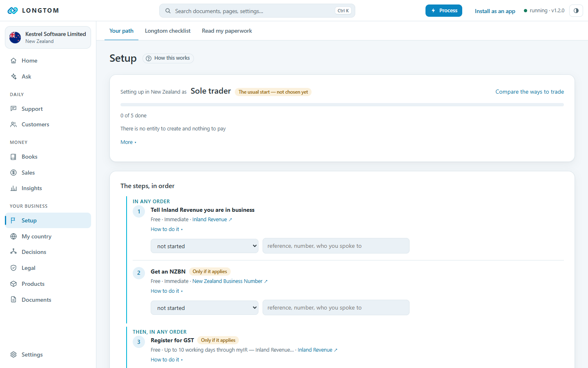Switch to Read my paperwork tab
The image size is (588, 368).
[x=227, y=31]
